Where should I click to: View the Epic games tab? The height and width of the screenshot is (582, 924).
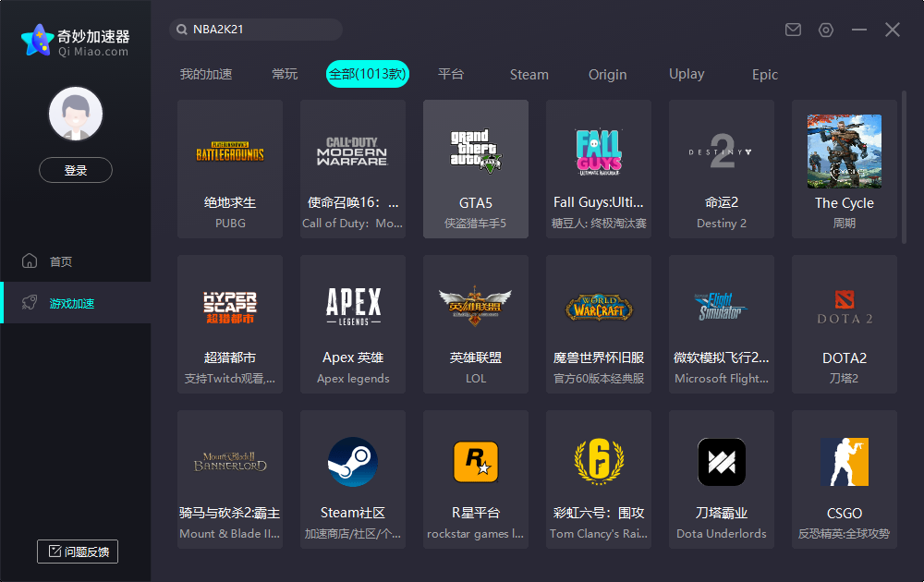765,75
